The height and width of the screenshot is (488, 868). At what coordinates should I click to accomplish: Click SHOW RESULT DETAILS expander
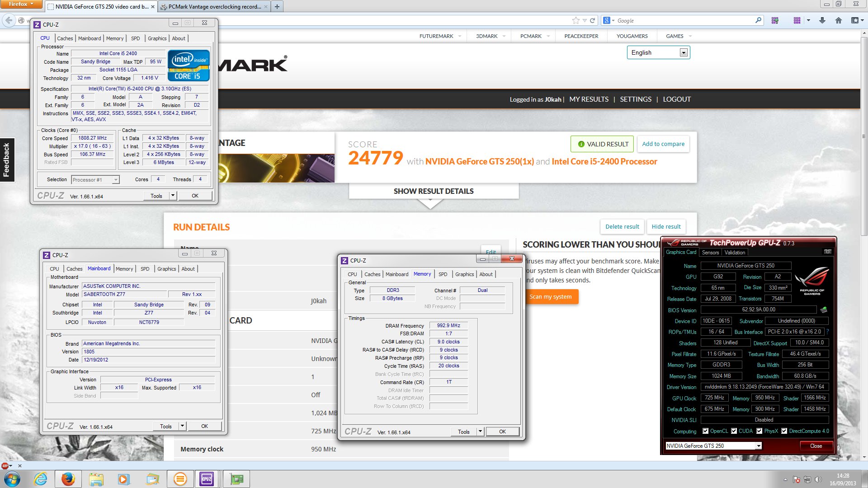(x=434, y=192)
